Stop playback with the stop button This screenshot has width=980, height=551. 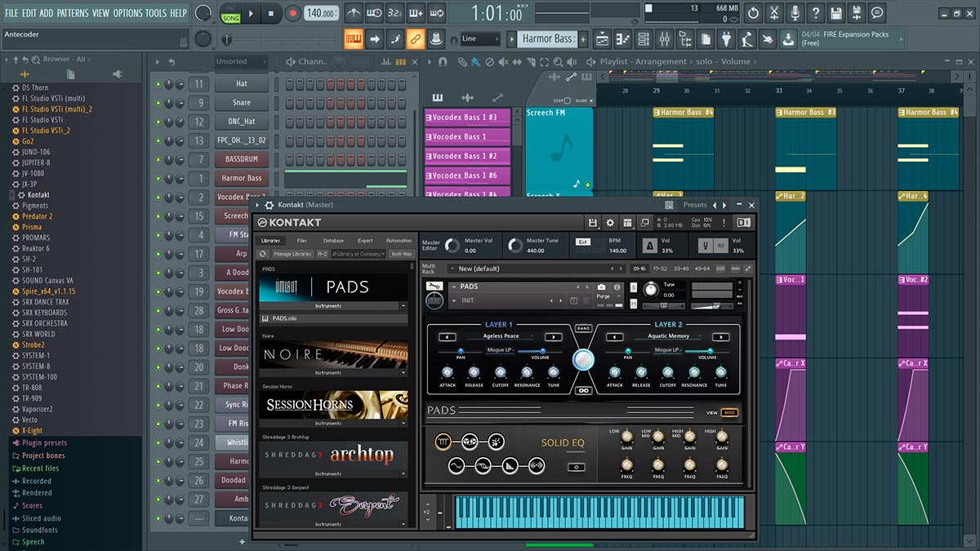[272, 13]
